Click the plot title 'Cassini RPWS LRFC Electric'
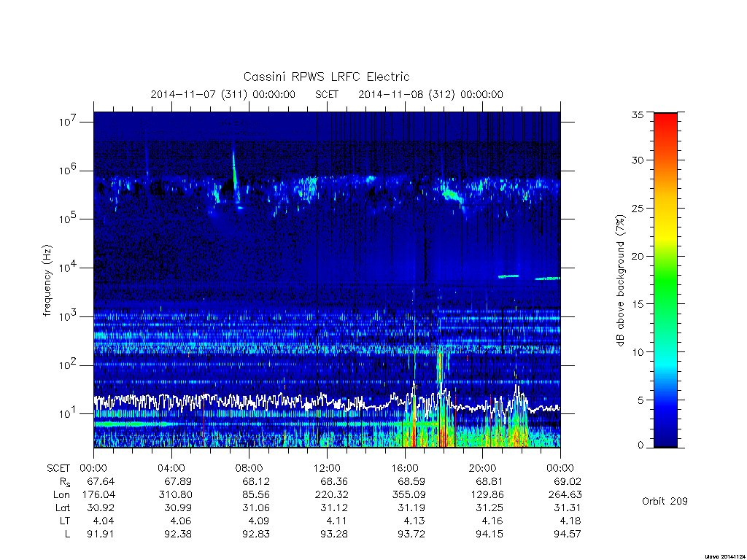The image size is (747, 560). tap(326, 77)
